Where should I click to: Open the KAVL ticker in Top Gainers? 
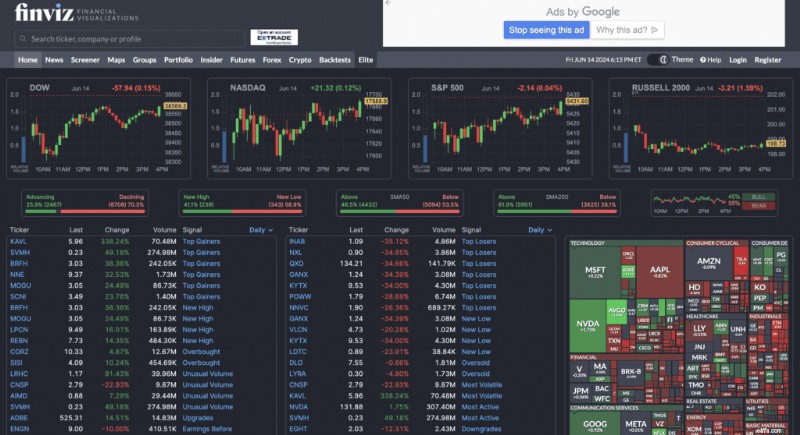[x=18, y=242]
